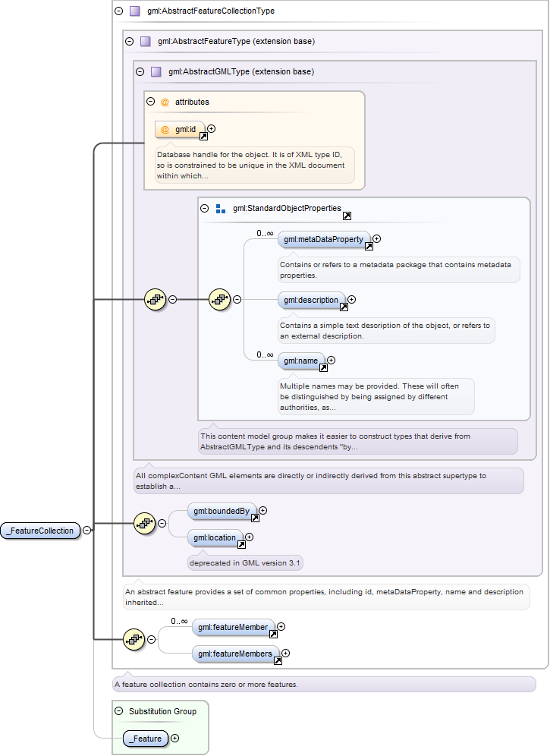The height and width of the screenshot is (756, 550).
Task: Collapse the outer StandardObjectProperties sequence toggle
Action: pos(172,299)
